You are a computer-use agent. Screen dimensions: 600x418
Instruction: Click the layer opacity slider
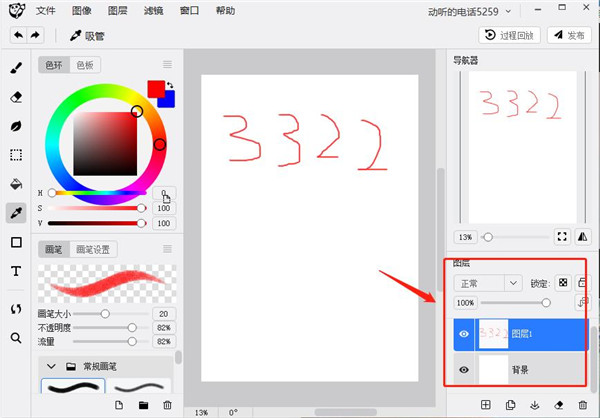(x=515, y=303)
